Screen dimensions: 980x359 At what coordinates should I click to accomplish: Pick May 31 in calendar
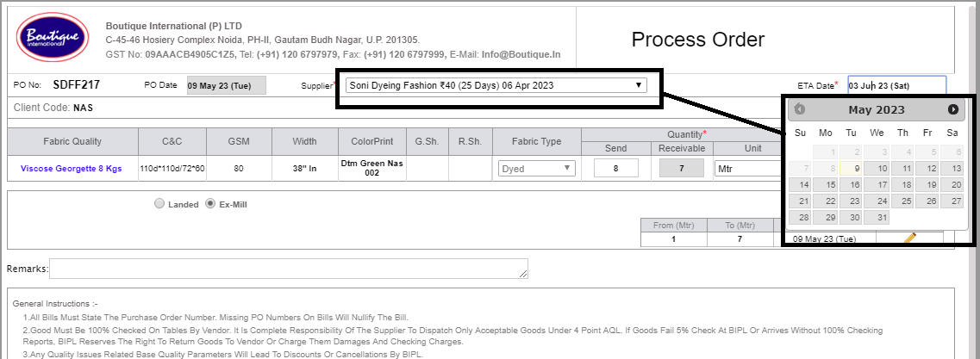coord(877,217)
